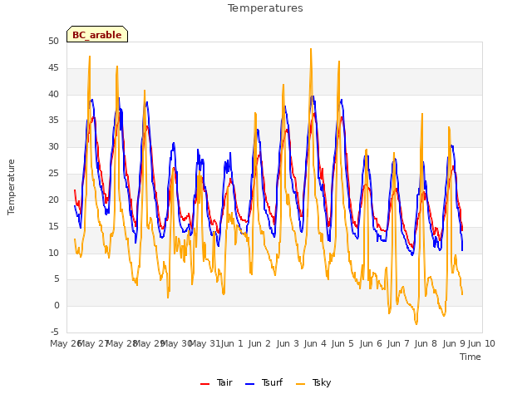Click the orange Tsky legend marker

point(300,384)
